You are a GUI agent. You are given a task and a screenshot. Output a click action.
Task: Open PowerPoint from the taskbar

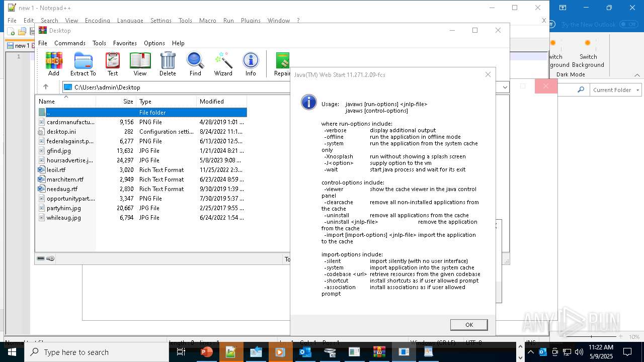[206, 352]
